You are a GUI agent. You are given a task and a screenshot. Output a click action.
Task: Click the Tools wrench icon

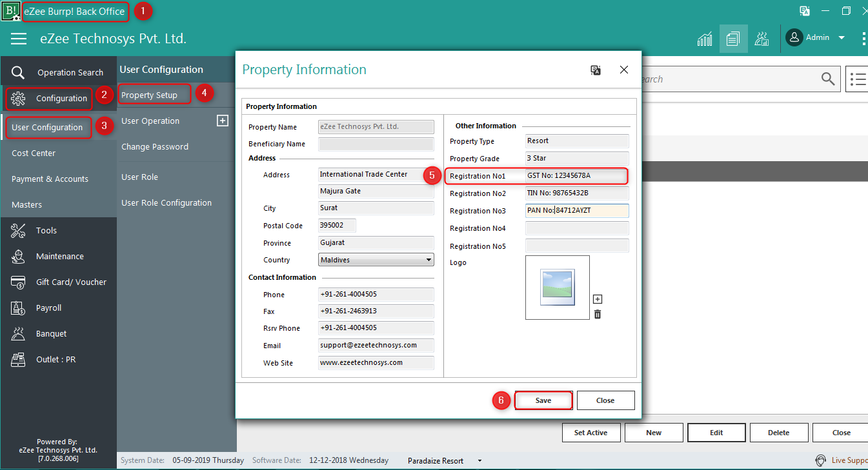click(x=18, y=230)
